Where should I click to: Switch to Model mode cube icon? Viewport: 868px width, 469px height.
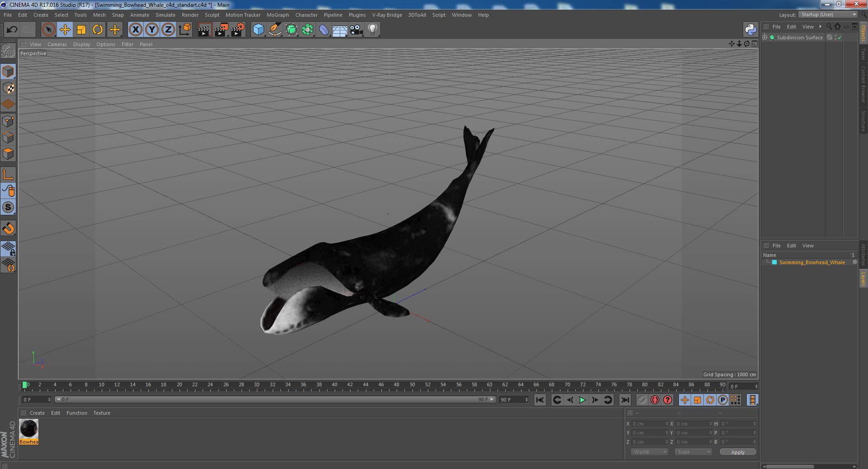(8, 71)
